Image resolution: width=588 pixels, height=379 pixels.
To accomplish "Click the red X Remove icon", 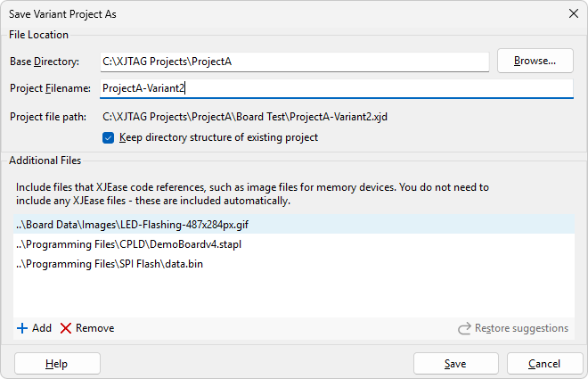I will pyautogui.click(x=66, y=328).
